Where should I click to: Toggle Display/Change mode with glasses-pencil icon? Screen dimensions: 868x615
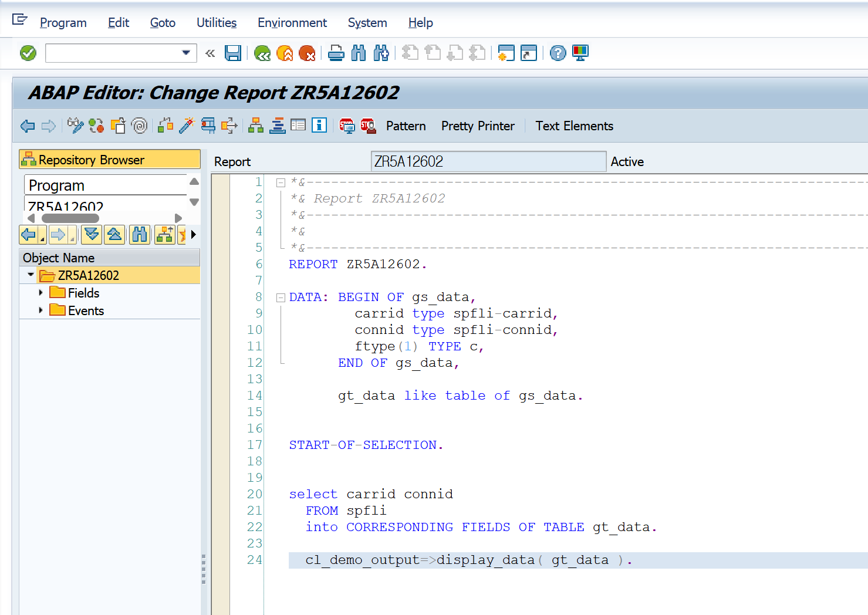pos(76,126)
